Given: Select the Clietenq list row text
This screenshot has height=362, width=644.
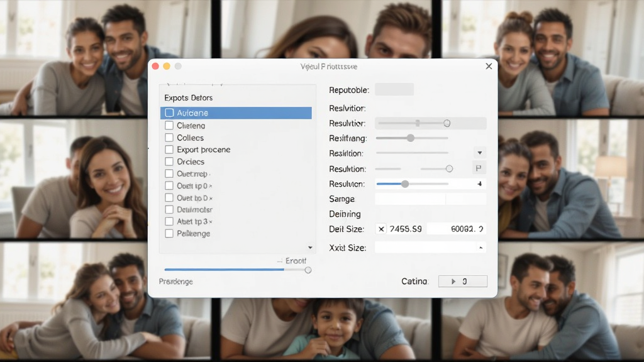Looking at the screenshot, I should pos(191,126).
